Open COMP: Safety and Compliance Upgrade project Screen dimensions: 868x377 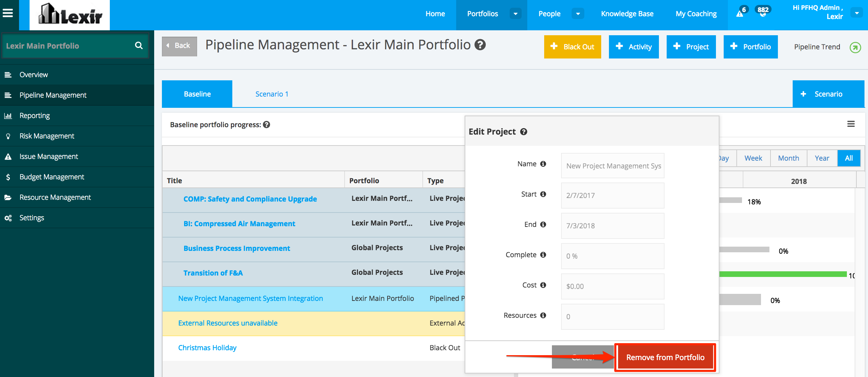click(250, 199)
